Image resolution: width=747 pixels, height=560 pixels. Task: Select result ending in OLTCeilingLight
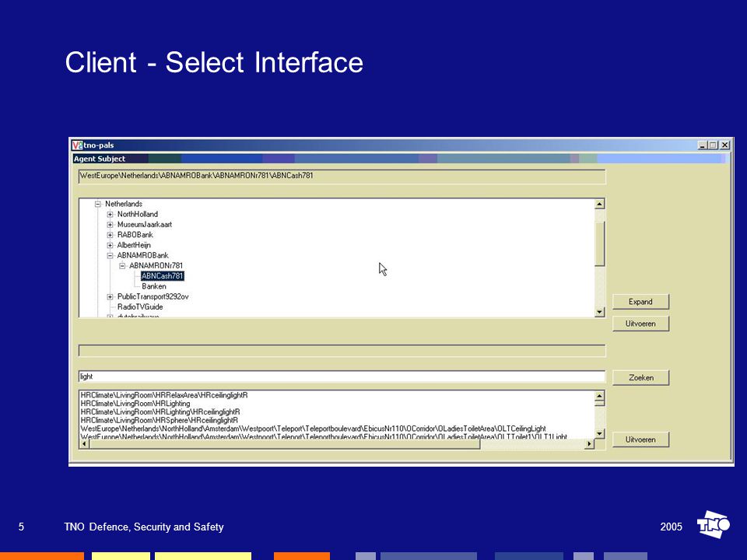(x=313, y=429)
